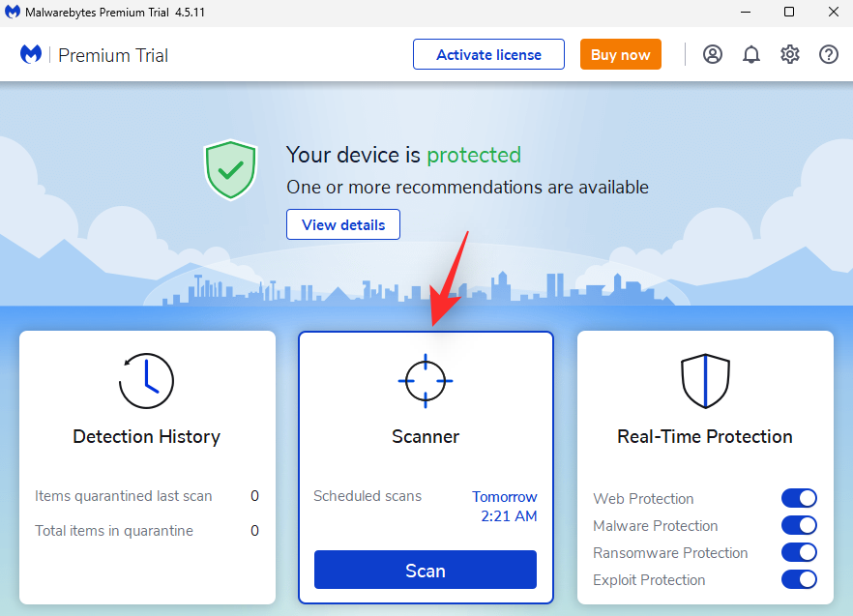The image size is (853, 616).
Task: Click the help question mark icon
Action: pyautogui.click(x=829, y=54)
